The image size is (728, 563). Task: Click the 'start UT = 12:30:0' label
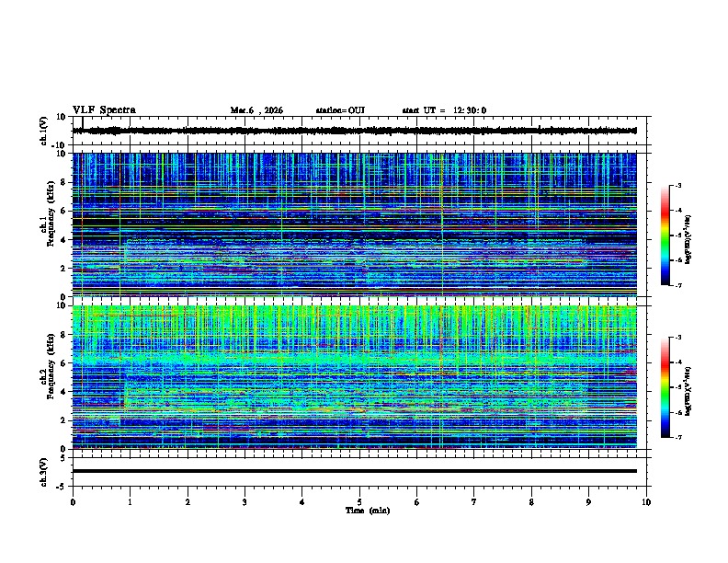[444, 110]
